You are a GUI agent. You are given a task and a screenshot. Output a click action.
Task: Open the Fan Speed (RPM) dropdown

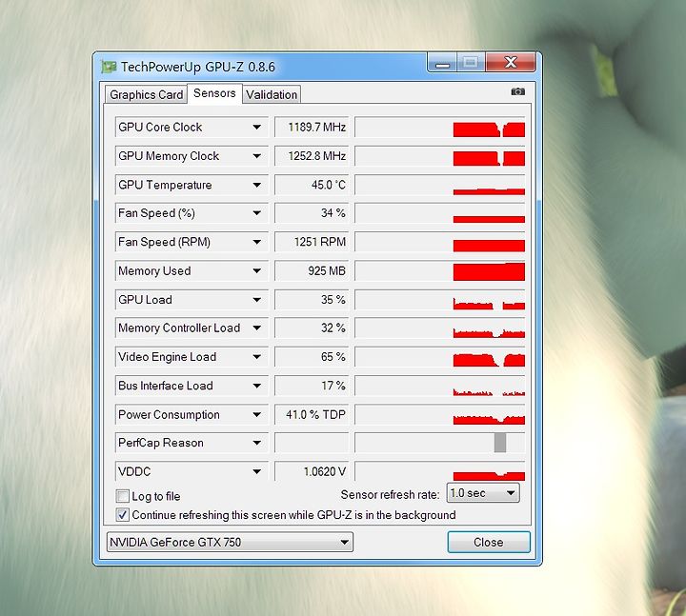click(257, 242)
